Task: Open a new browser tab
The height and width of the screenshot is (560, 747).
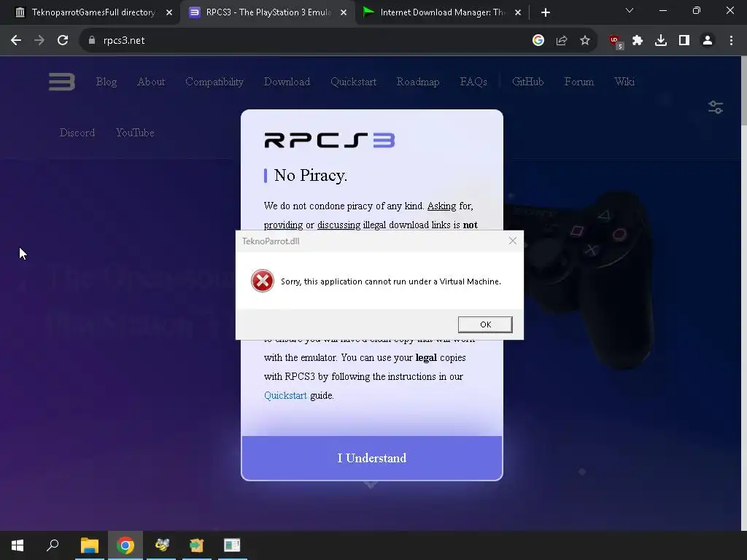Action: [x=546, y=12]
